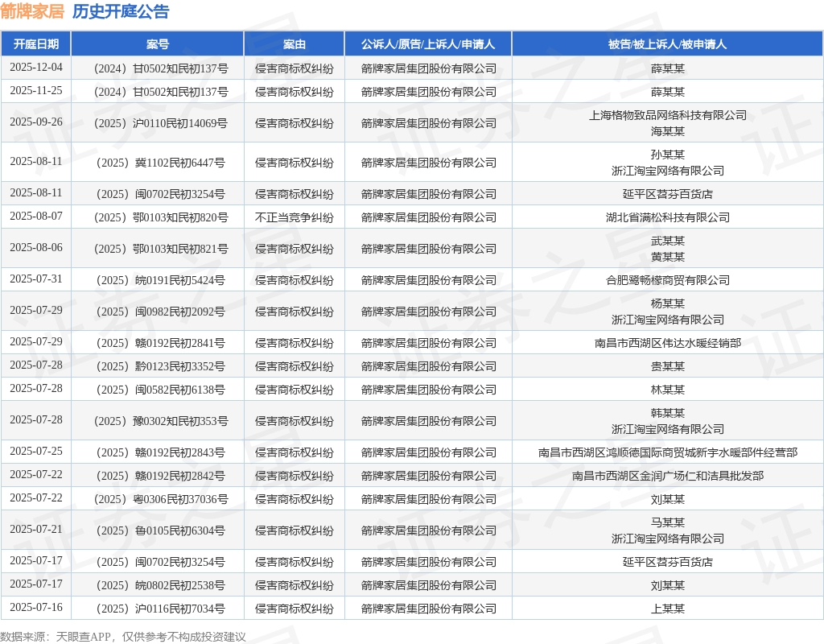Click defendant 上某某 in last row
This screenshot has height=644, width=824.
point(667,609)
